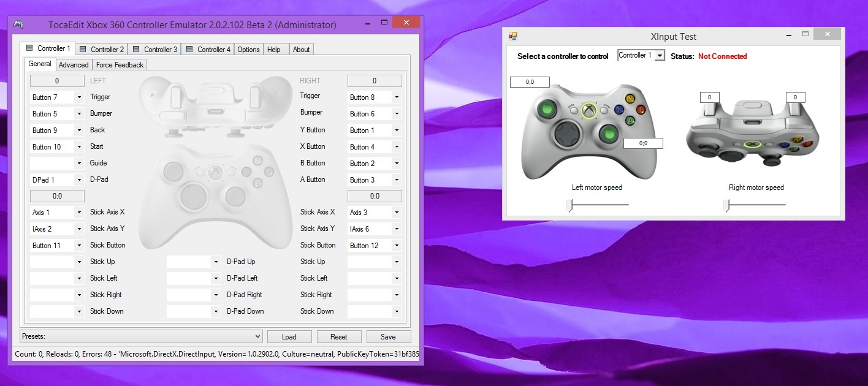The image size is (868, 386).
Task: Select the Advanced sub-tab
Action: point(74,64)
